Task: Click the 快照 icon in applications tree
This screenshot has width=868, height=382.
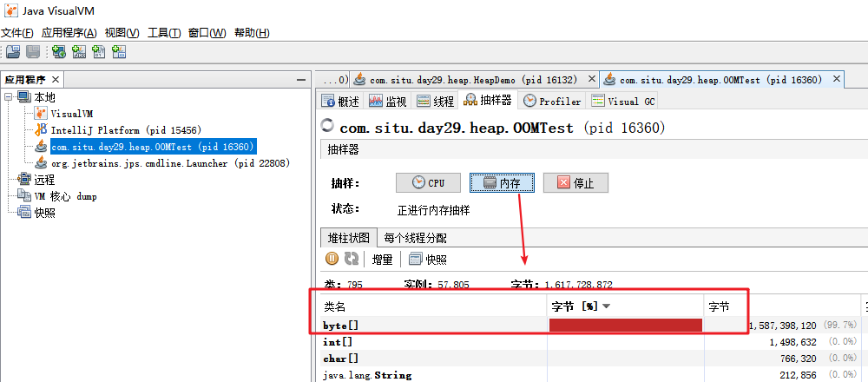Action: 24,212
